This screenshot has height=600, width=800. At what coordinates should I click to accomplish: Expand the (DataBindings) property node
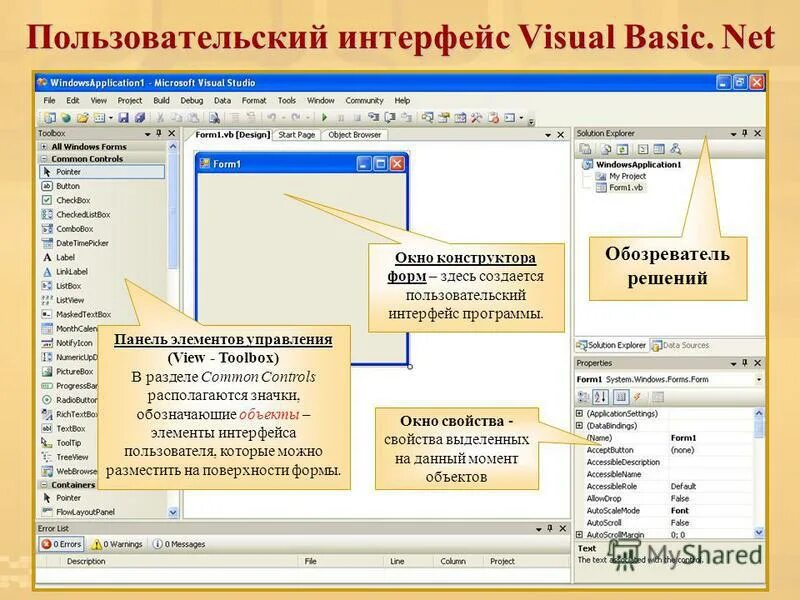(580, 426)
